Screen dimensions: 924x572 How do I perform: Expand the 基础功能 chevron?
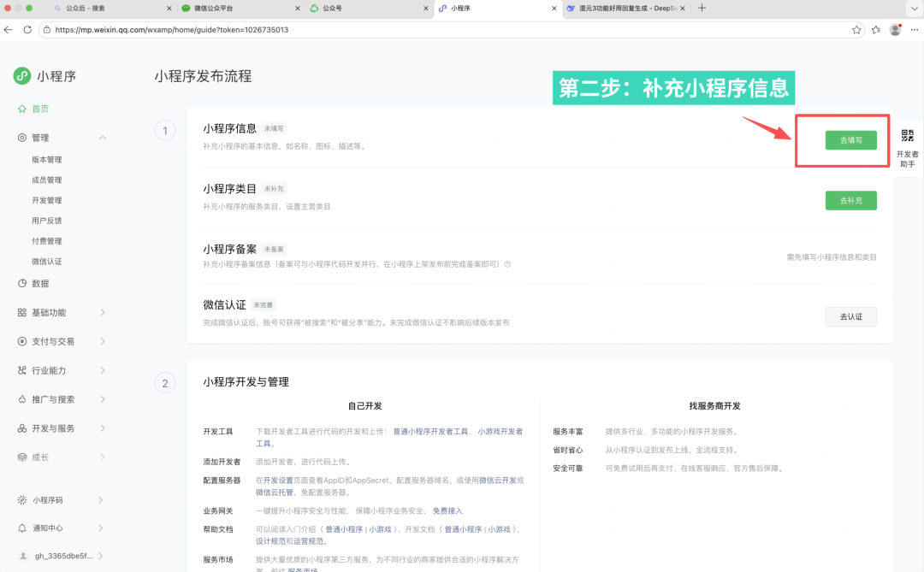pos(103,312)
